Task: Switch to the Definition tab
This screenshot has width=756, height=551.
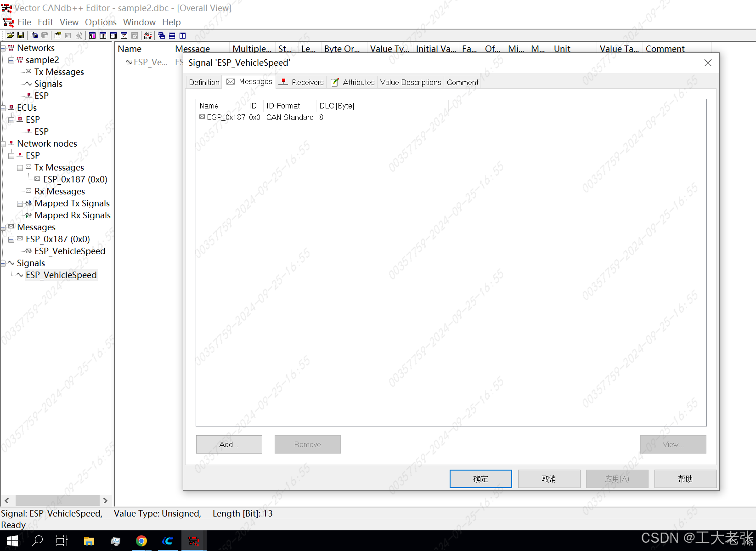Action: pos(204,82)
